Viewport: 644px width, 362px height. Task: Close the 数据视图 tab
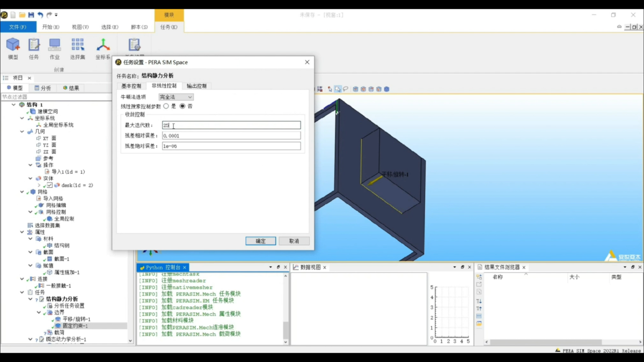[x=325, y=267]
